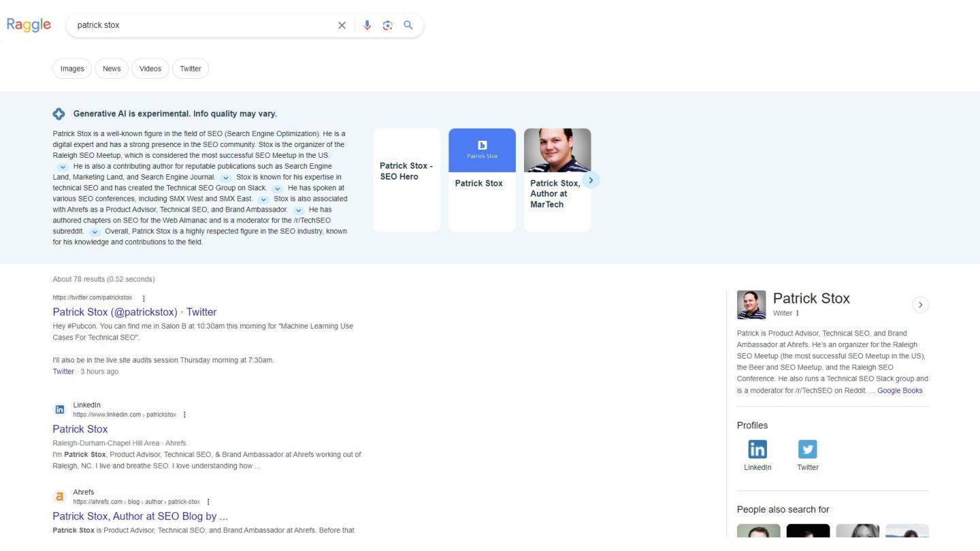Click Patrick Stox photo in knowledge panel
Screen dimensions: 980x551
click(751, 305)
